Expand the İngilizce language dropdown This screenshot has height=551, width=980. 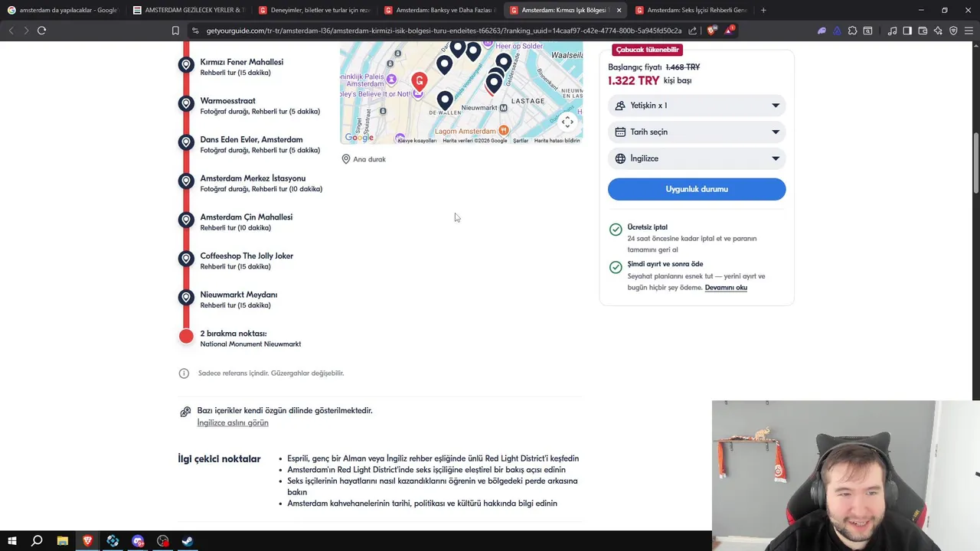coord(697,158)
